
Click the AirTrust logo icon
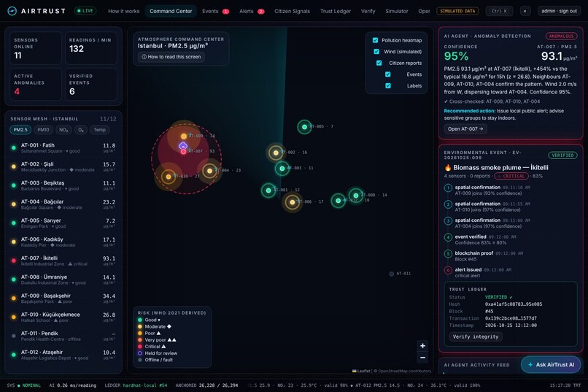click(12, 11)
